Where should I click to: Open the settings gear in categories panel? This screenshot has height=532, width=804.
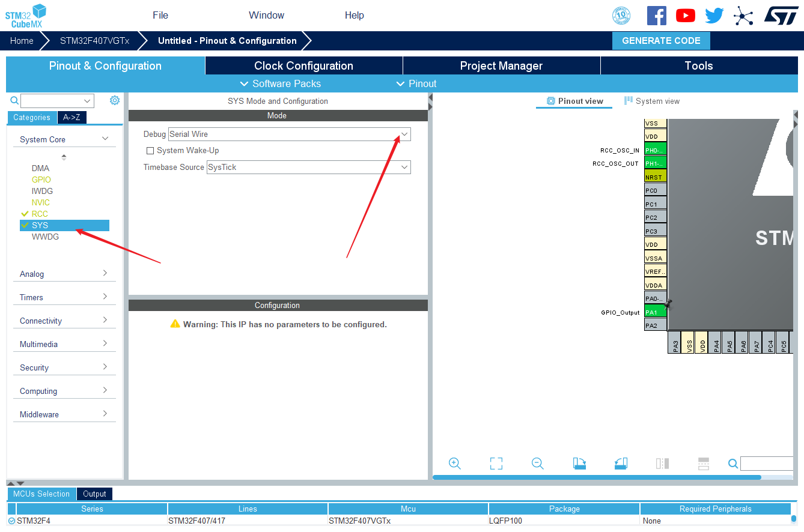[x=115, y=100]
